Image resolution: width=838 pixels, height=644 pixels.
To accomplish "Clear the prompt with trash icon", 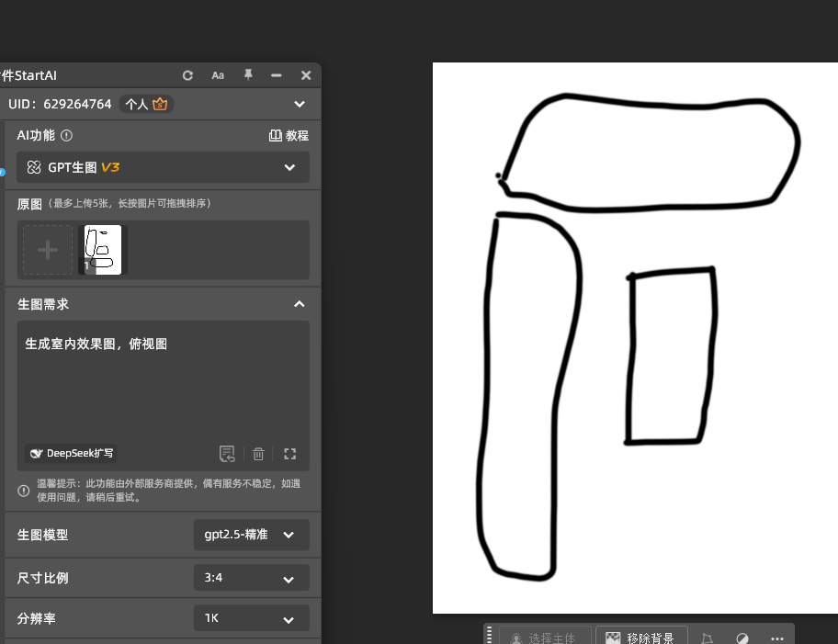I will pyautogui.click(x=258, y=454).
